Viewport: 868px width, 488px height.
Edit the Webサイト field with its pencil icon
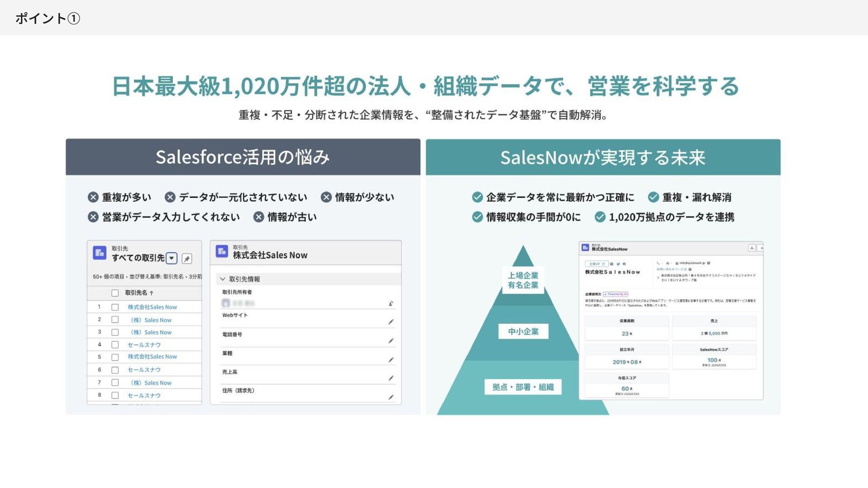[391, 322]
